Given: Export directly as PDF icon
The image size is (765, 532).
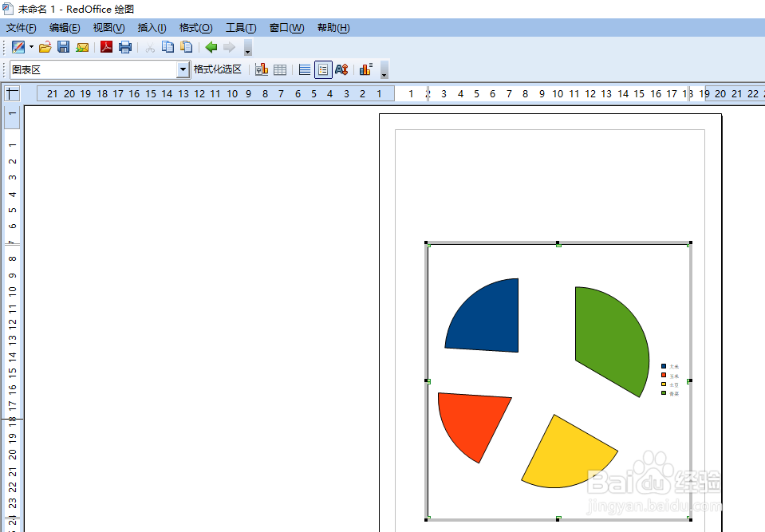Looking at the screenshot, I should pyautogui.click(x=106, y=47).
